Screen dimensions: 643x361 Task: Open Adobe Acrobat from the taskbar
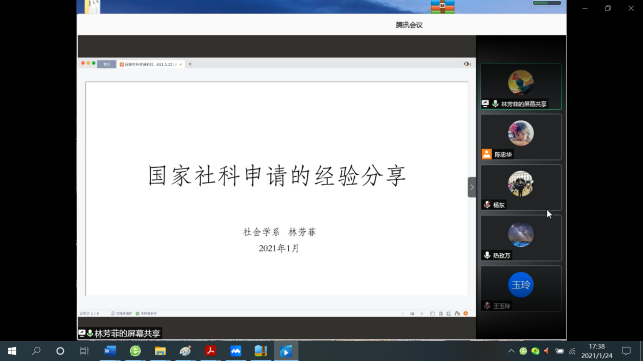(x=210, y=351)
